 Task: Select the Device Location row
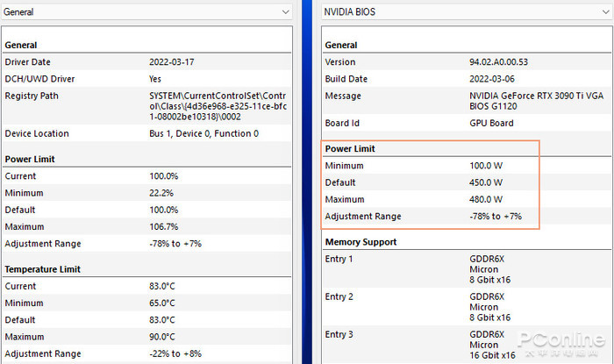click(146, 133)
